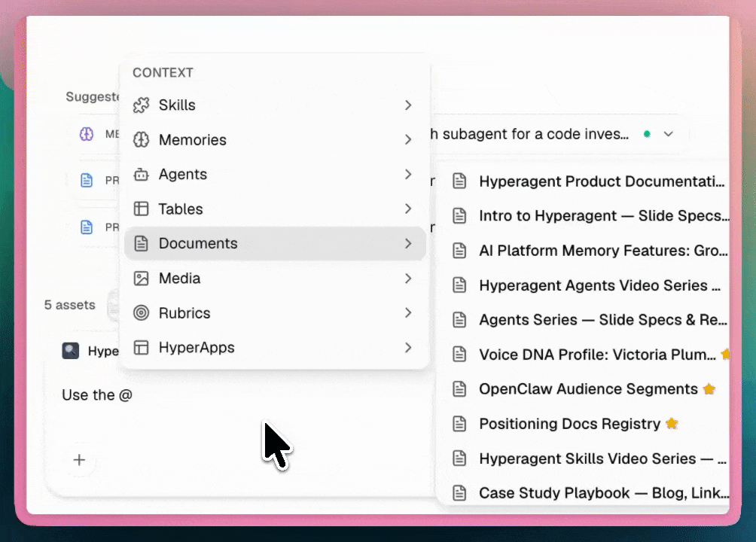Click the Skills puzzle icon
The image size is (756, 542).
tap(142, 105)
